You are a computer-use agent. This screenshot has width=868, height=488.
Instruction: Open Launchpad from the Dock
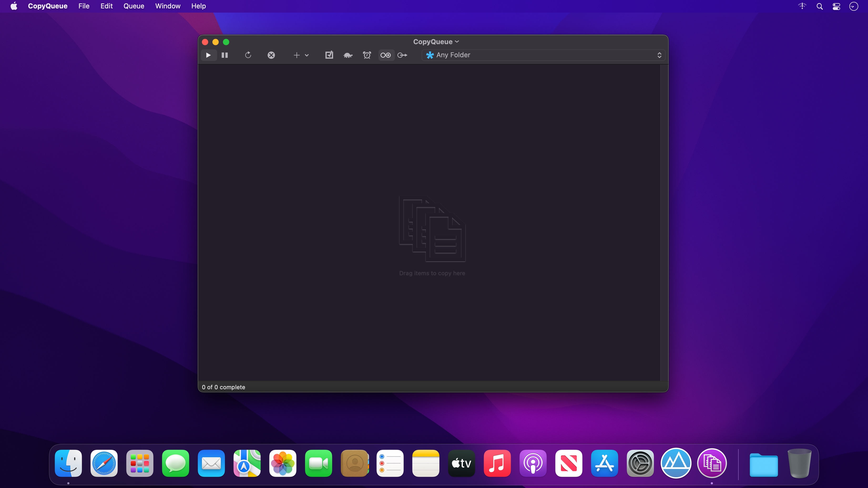pos(140,463)
